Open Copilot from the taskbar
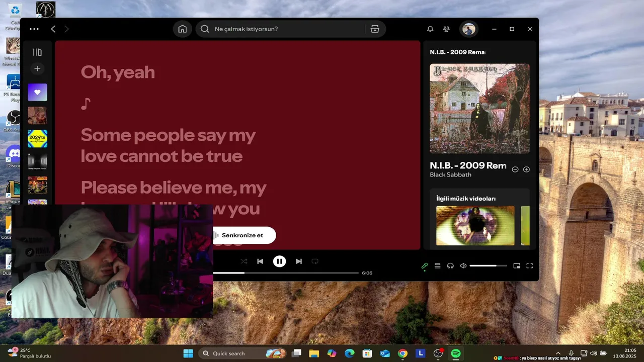Image resolution: width=644 pixels, height=362 pixels. coord(332,353)
